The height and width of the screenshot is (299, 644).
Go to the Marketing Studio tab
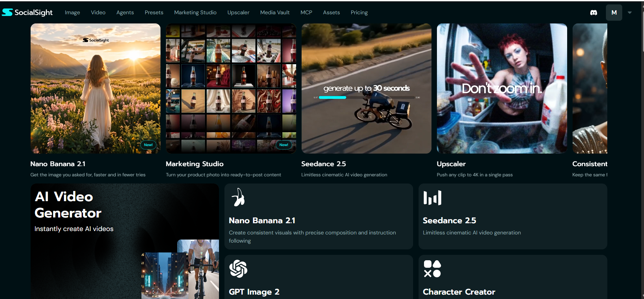(195, 13)
